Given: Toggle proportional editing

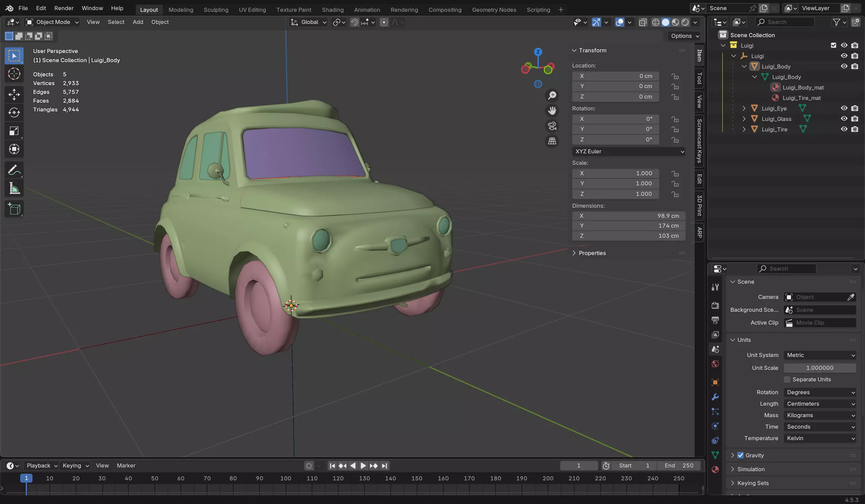Looking at the screenshot, I should click(x=384, y=22).
